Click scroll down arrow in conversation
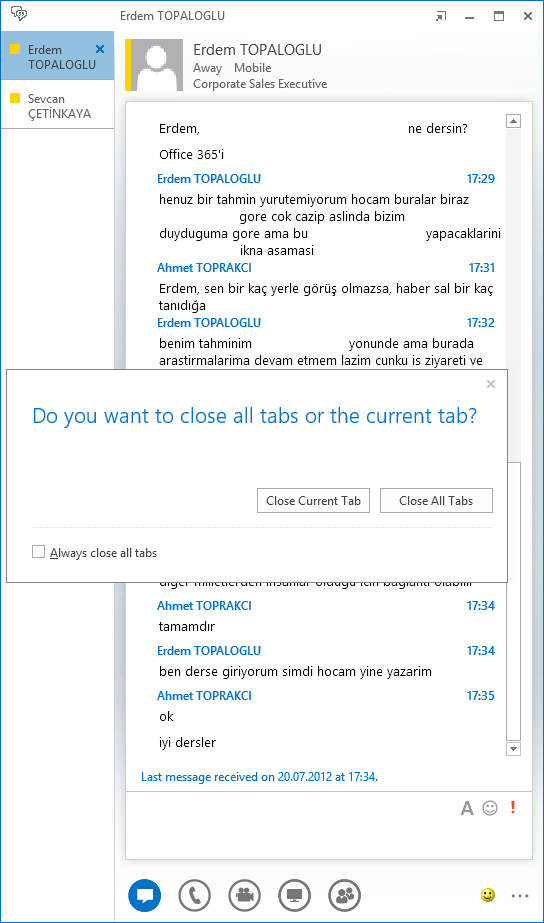Screen dimensions: 544x923 point(513,749)
